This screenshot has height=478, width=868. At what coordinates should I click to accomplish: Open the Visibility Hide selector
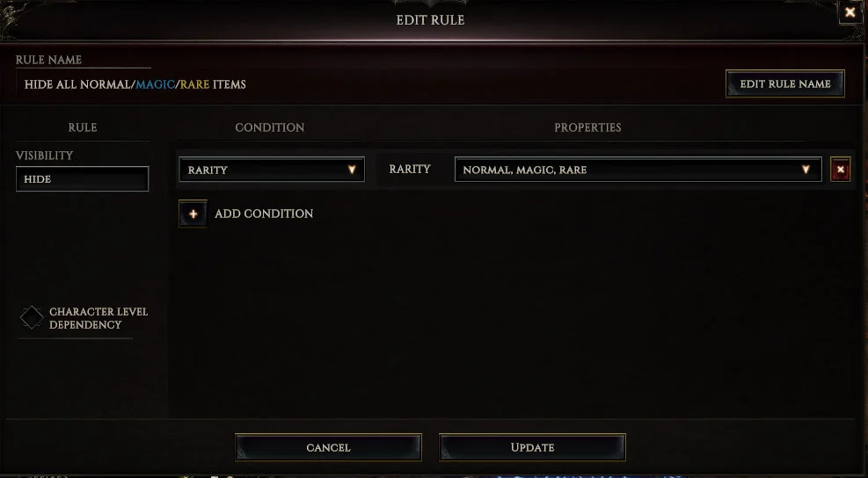click(83, 179)
